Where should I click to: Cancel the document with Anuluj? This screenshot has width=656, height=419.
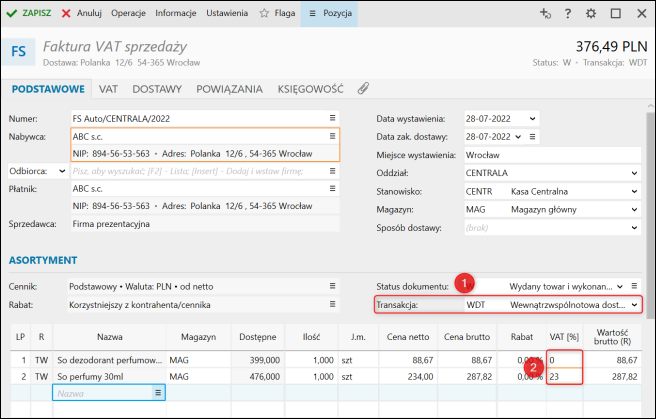80,14
